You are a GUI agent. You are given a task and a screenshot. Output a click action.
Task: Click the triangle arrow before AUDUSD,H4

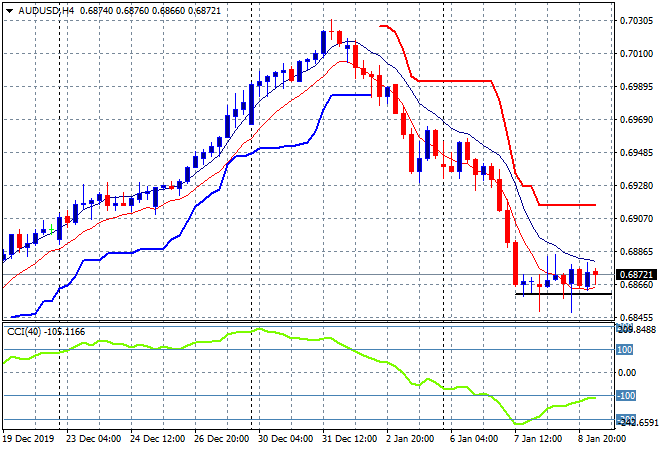pyautogui.click(x=10, y=11)
